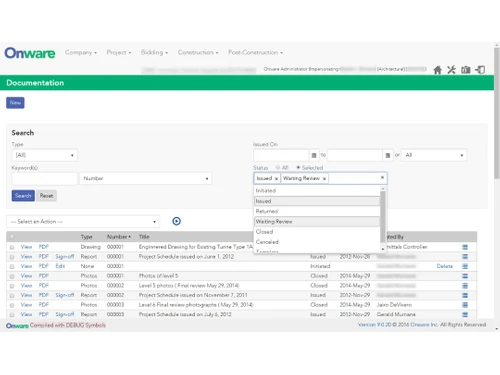Open PDF of Report 000003
Image resolution: width=500 pixels, height=375 pixels.
(44, 314)
